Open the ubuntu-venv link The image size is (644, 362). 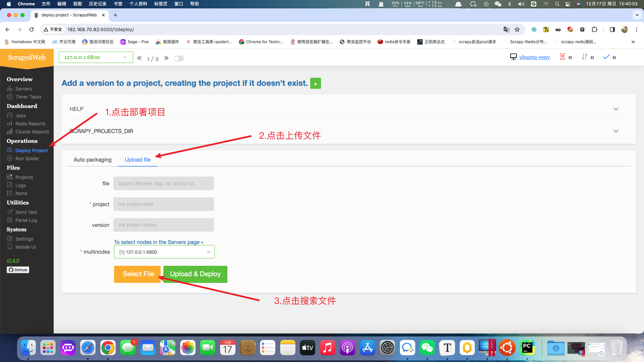pos(535,57)
